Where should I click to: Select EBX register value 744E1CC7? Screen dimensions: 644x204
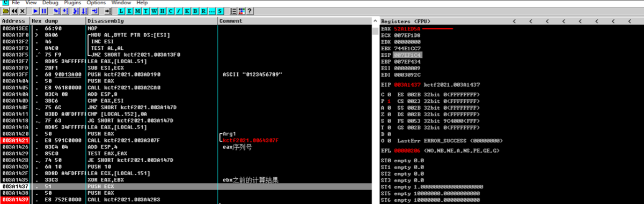(x=407, y=48)
